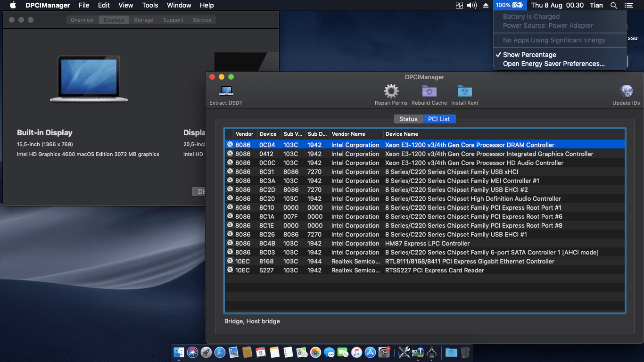Open the App Store from Dock
The width and height of the screenshot is (644, 362).
pyautogui.click(x=370, y=352)
